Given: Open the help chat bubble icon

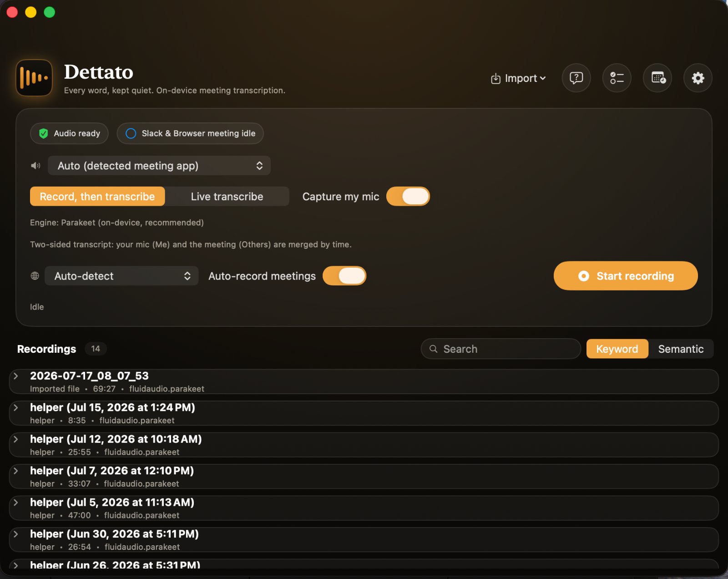Looking at the screenshot, I should [x=576, y=78].
